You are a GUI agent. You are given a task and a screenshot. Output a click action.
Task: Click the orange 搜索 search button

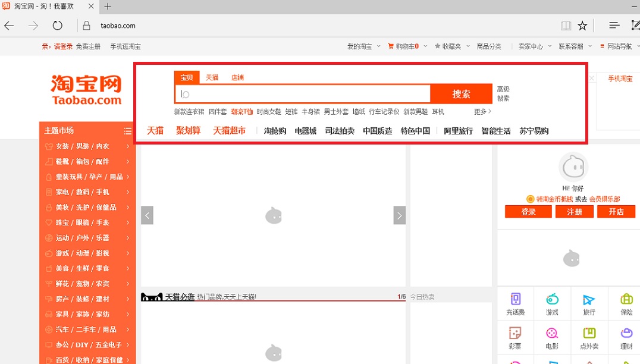pyautogui.click(x=461, y=94)
